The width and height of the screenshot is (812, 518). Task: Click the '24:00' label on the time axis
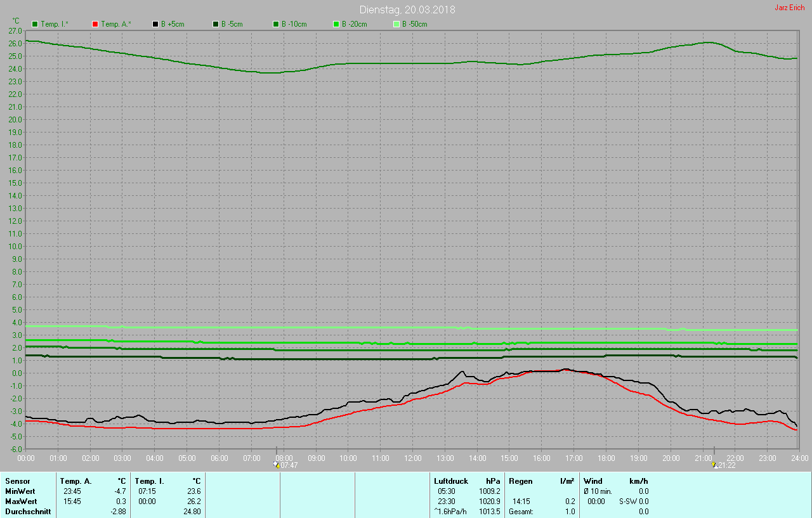point(799,457)
